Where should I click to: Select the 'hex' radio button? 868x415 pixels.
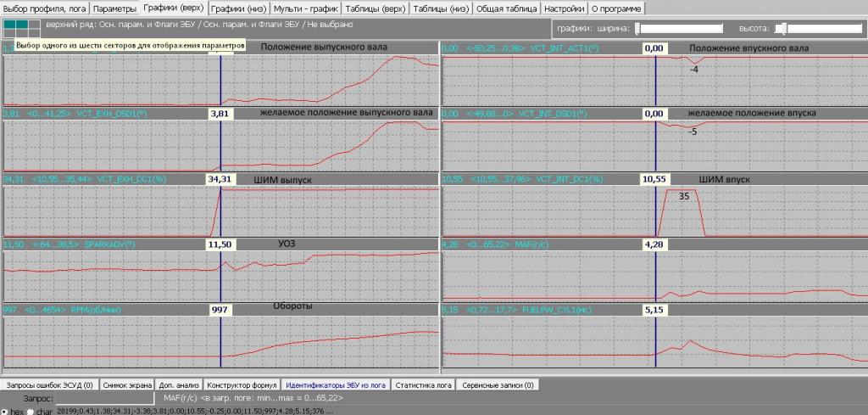point(5,412)
